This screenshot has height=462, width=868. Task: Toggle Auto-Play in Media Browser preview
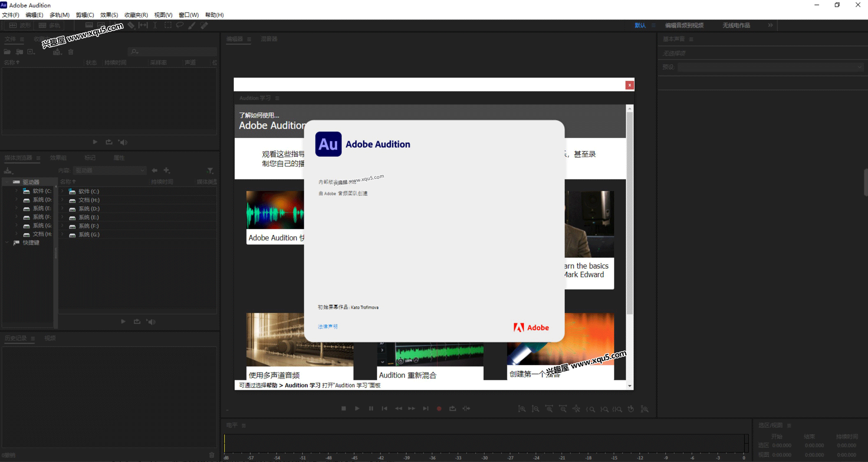pyautogui.click(x=151, y=322)
